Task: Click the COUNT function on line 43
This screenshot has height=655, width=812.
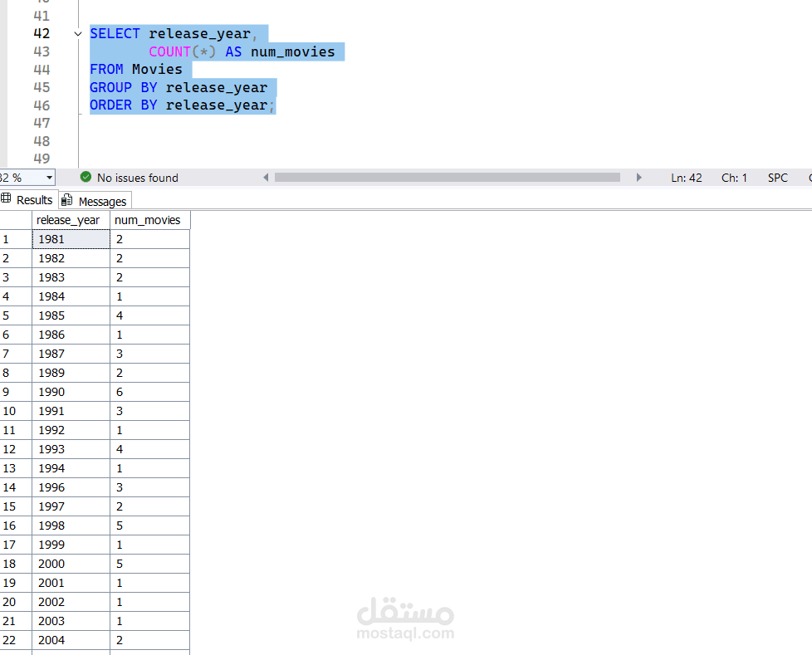Action: tap(170, 51)
